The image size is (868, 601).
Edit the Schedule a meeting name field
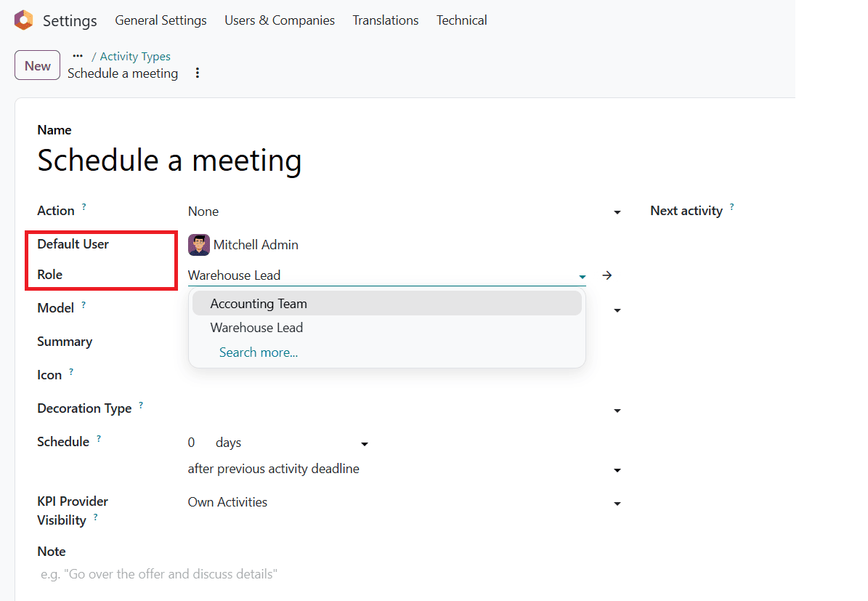169,161
